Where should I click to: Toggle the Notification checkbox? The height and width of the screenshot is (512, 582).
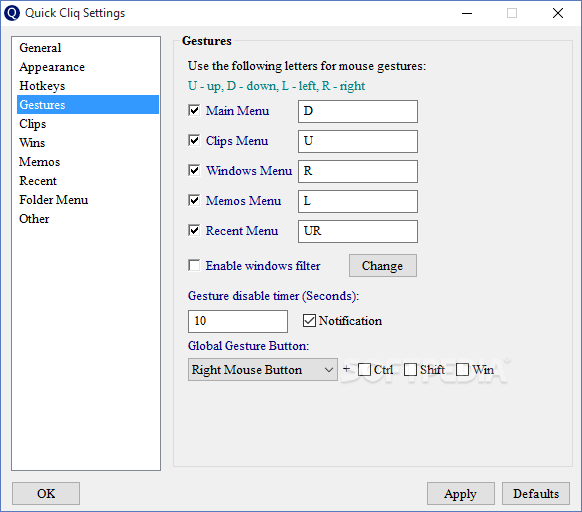[309, 320]
